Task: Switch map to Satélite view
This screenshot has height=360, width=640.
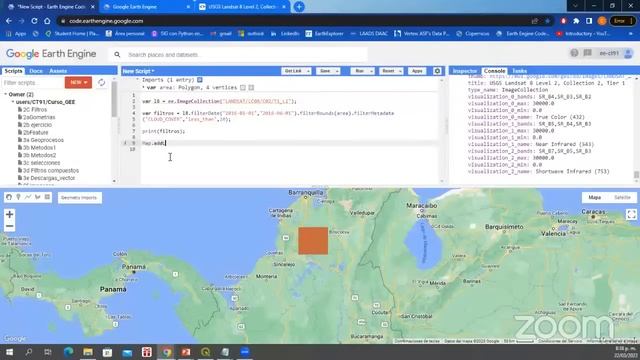Action: pyautogui.click(x=622, y=198)
